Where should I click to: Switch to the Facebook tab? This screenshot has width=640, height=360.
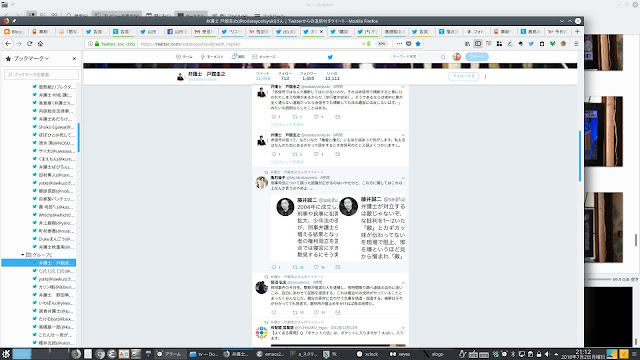177,31
